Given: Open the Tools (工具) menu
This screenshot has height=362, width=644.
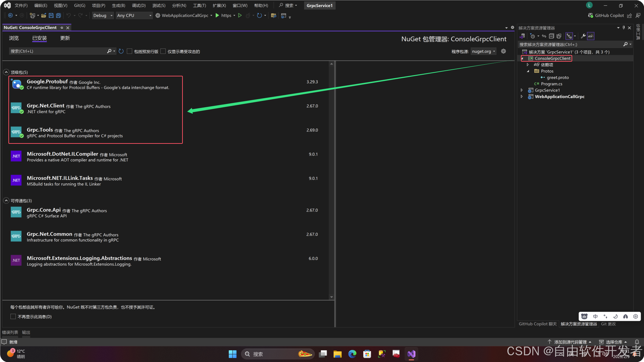Looking at the screenshot, I should 199,5.
